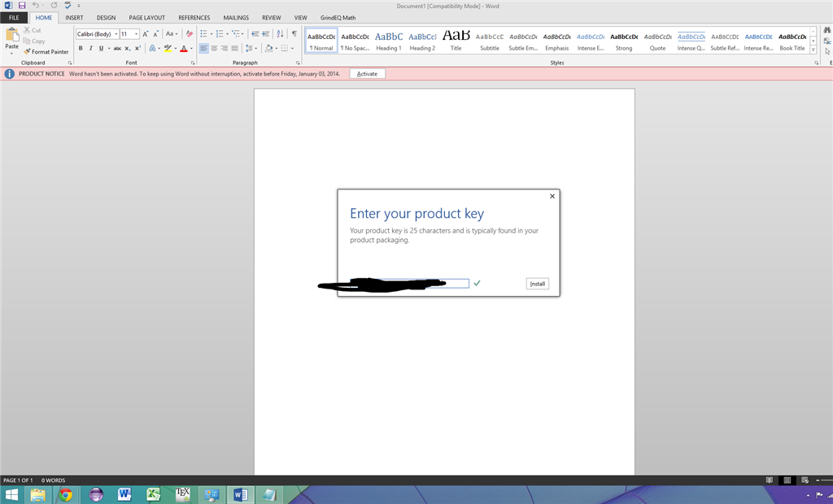Switch to the INSERT tab
833x504 pixels.
[x=74, y=18]
